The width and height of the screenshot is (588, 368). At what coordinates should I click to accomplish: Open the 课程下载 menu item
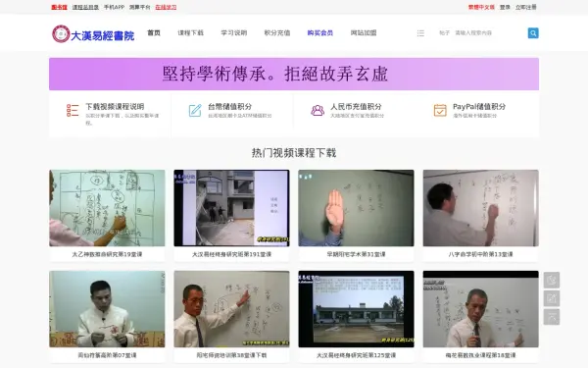point(190,33)
